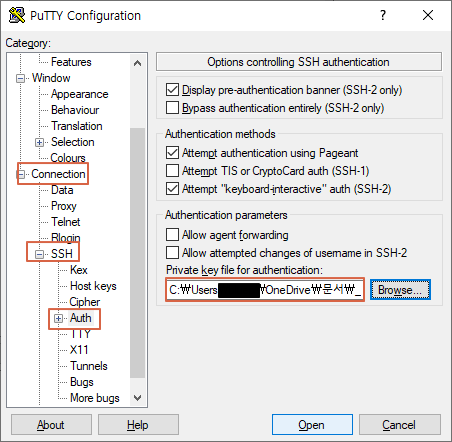This screenshot has width=452, height=442.
Task: Expand the Auth tree node
Action: coord(58,319)
